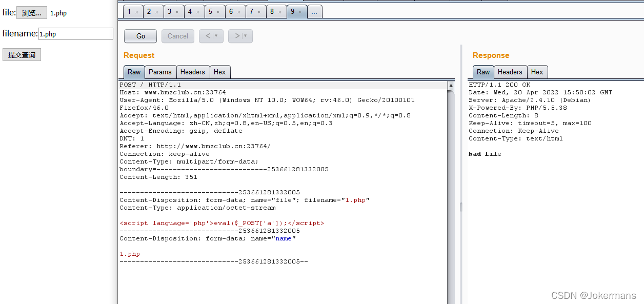Click the Cancel button
This screenshot has height=304, width=644.
[x=178, y=36]
